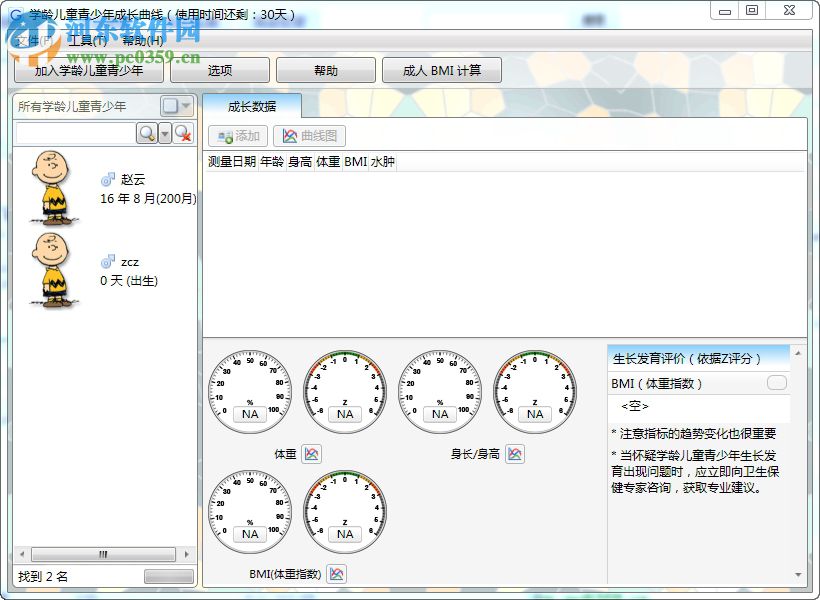The image size is (820, 600).
Task: Click the BMI column header
Action: point(356,162)
